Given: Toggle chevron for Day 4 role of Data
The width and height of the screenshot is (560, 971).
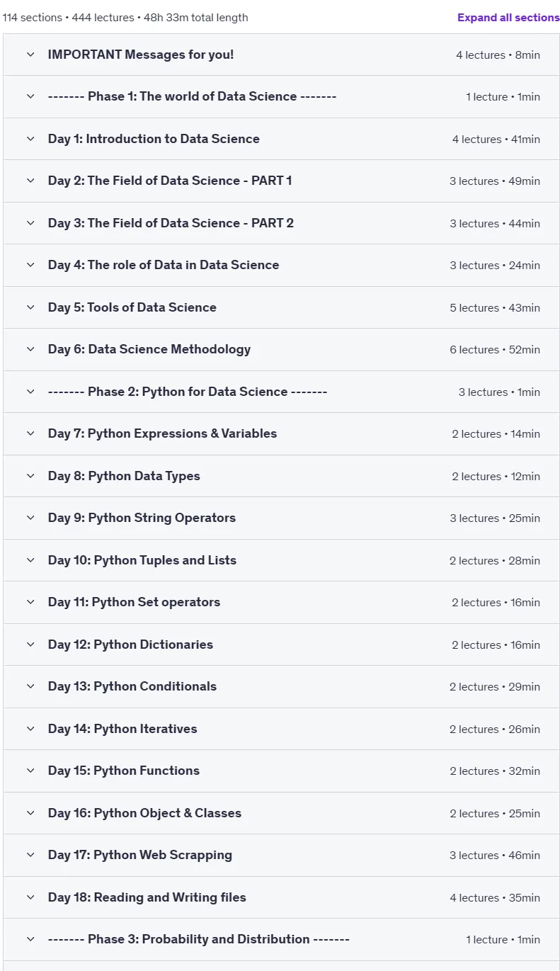Looking at the screenshot, I should [x=30, y=265].
